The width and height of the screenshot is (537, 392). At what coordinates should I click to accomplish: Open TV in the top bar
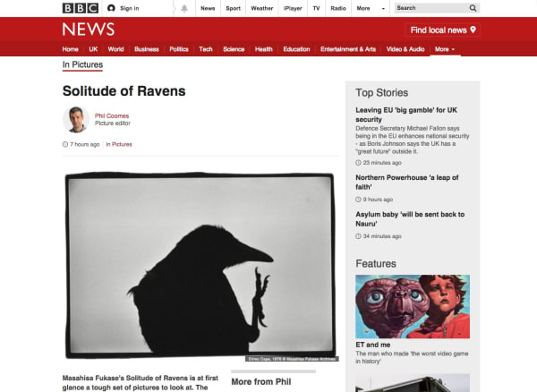pos(316,8)
